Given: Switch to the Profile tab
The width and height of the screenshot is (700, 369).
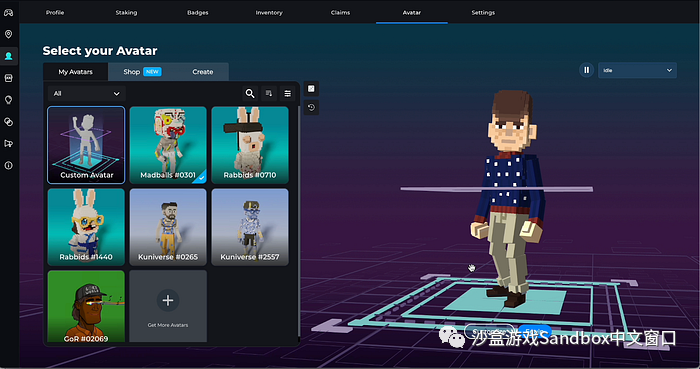Looking at the screenshot, I should pyautogui.click(x=55, y=12).
